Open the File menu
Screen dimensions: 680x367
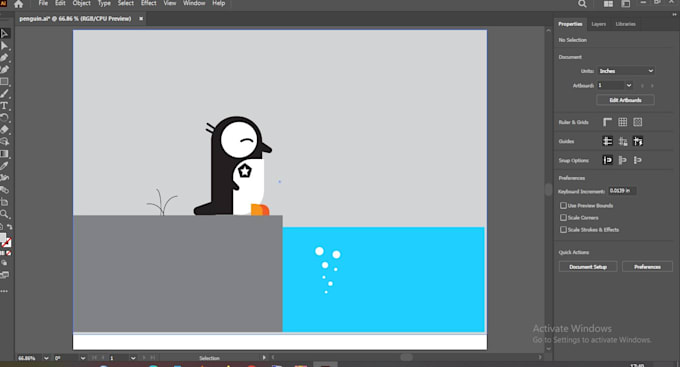click(43, 3)
